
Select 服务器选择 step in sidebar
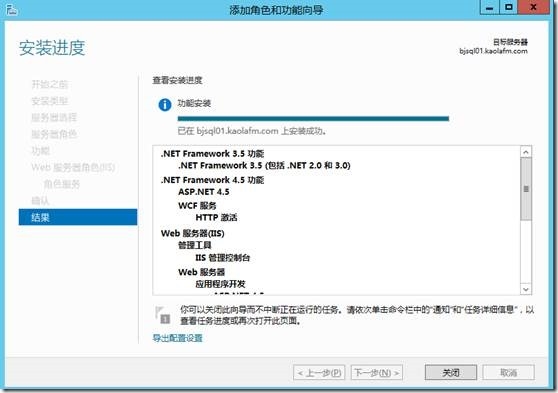[54, 117]
